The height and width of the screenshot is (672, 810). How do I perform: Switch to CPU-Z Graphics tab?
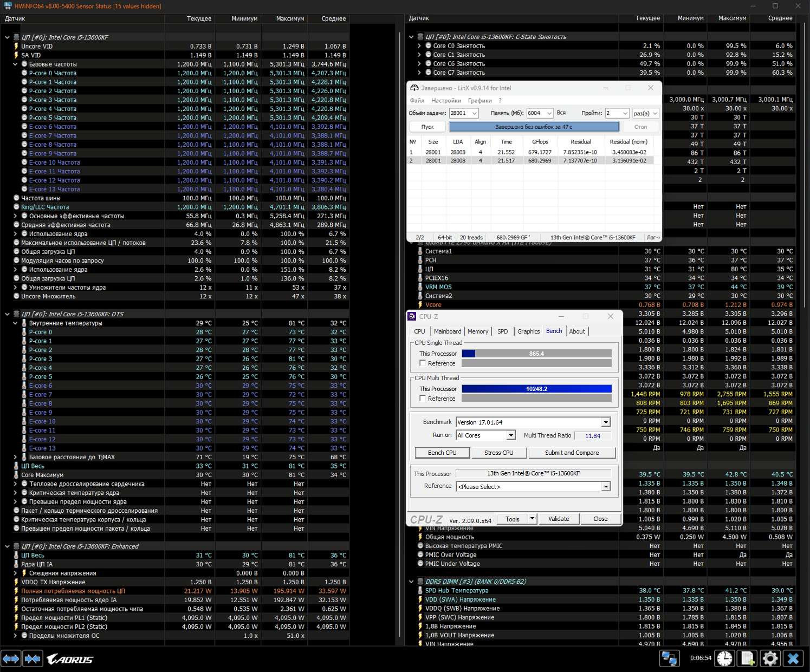tap(528, 331)
